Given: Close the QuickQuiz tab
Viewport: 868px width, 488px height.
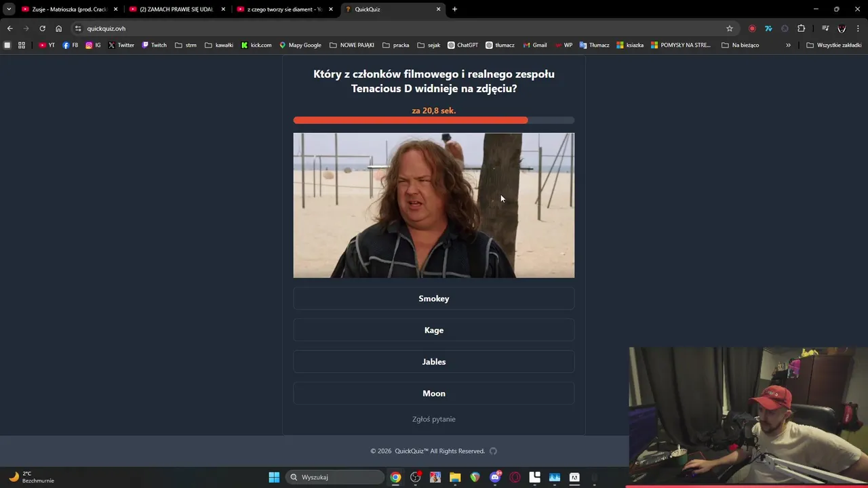Looking at the screenshot, I should 438,9.
